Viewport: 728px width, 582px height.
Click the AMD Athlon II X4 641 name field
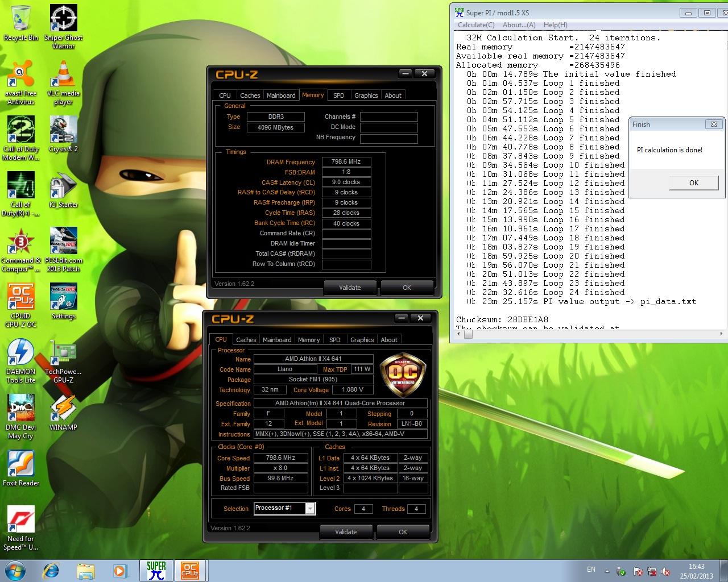pyautogui.click(x=313, y=359)
